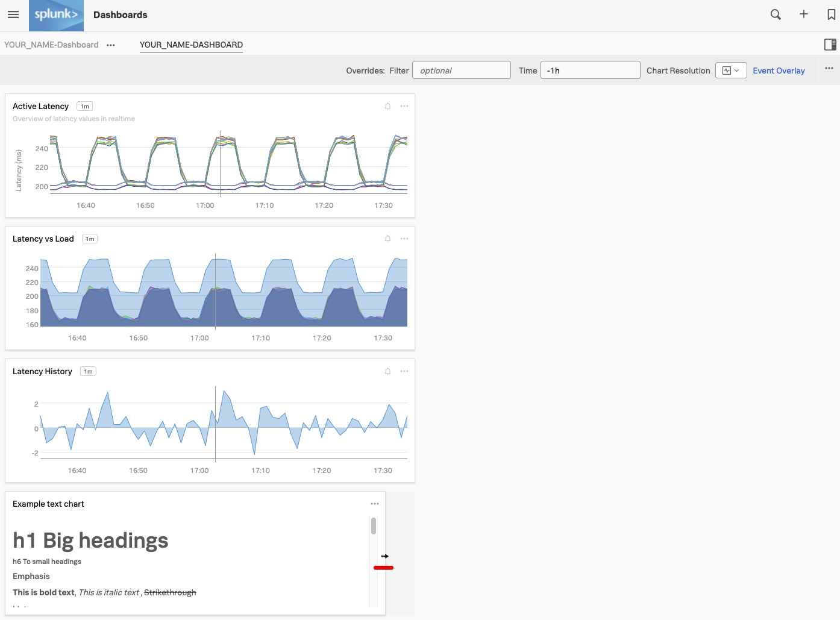This screenshot has height=620, width=840.
Task: Click the 'This is italic text' phrase
Action: (x=109, y=593)
